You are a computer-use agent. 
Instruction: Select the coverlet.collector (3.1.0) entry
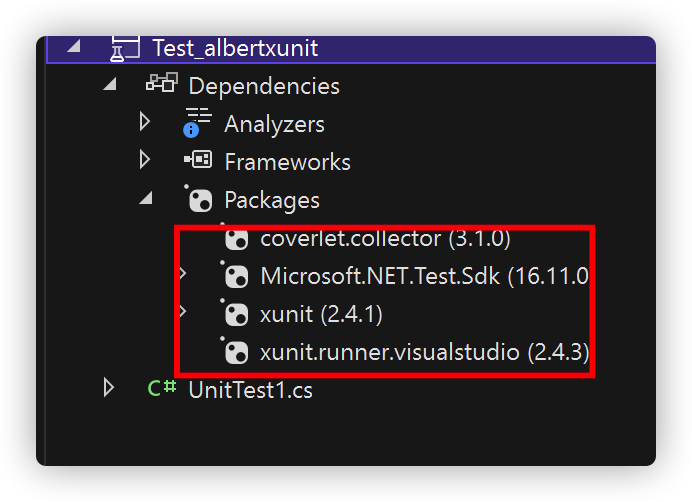point(385,238)
